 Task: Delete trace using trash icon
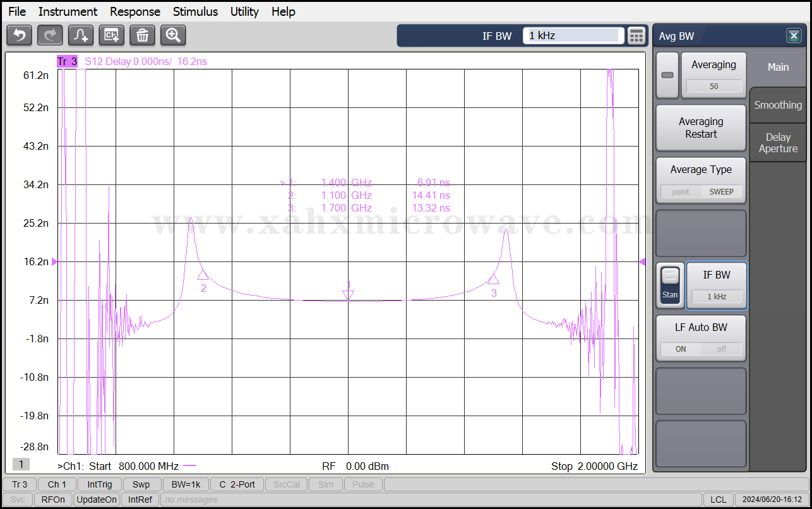[x=142, y=35]
